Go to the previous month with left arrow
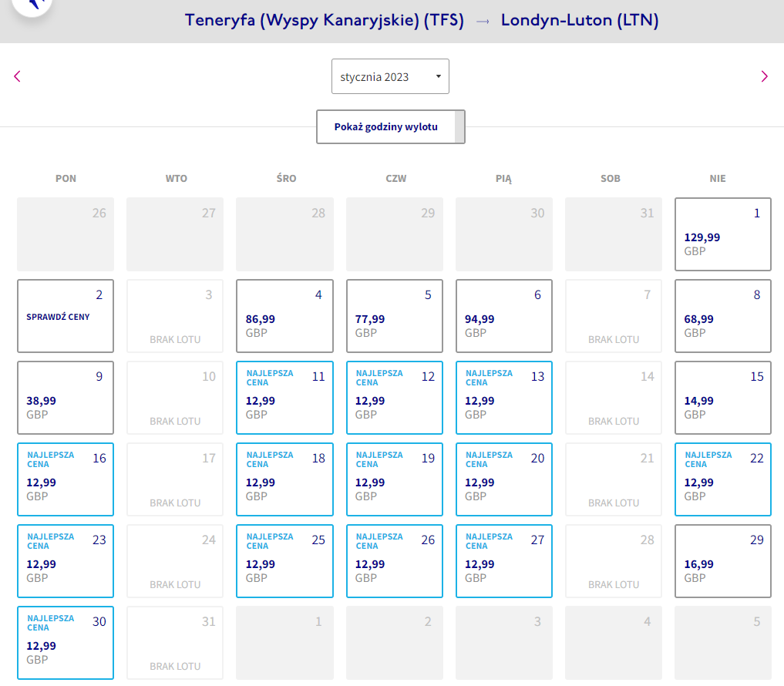784x686 pixels. [18, 76]
